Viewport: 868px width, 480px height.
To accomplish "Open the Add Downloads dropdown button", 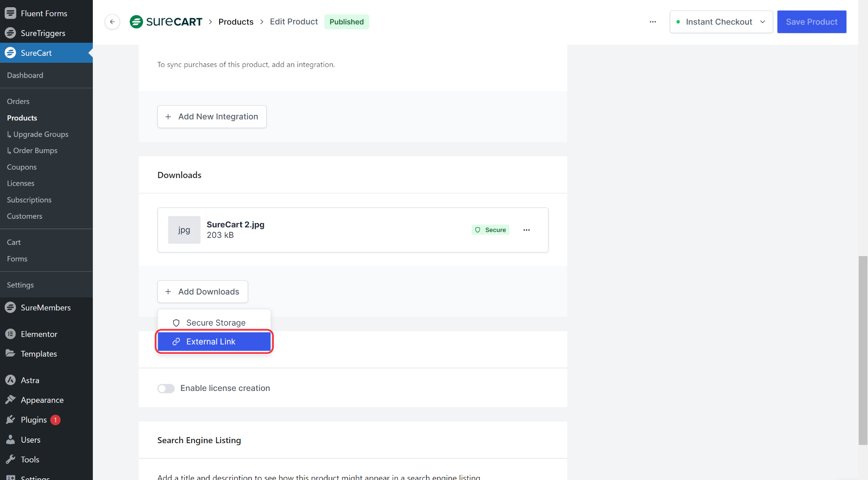I will coord(203,292).
